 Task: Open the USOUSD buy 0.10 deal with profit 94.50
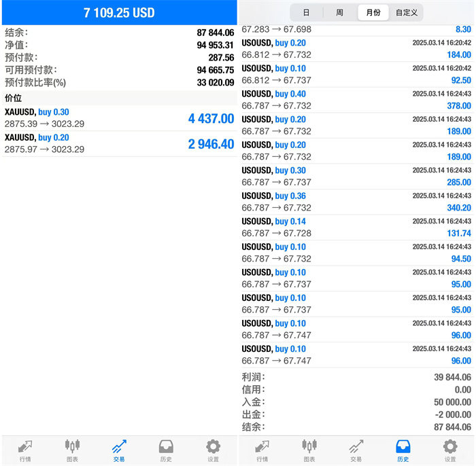click(x=356, y=253)
